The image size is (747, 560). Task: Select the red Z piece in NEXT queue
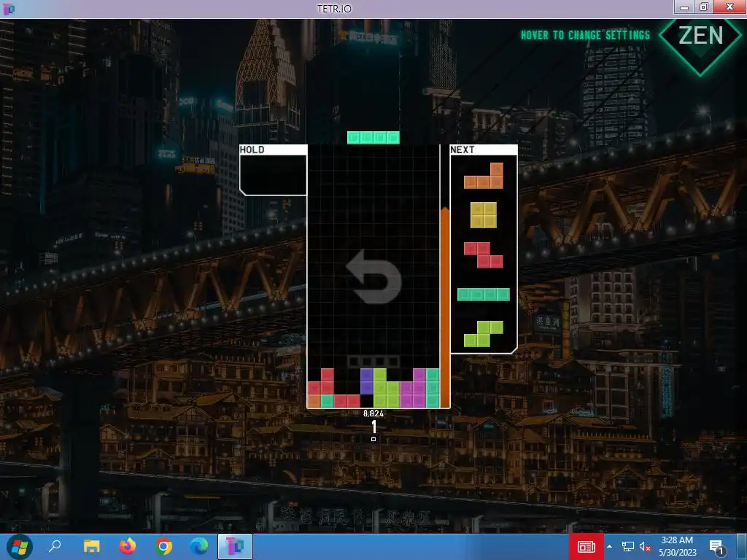click(x=484, y=255)
